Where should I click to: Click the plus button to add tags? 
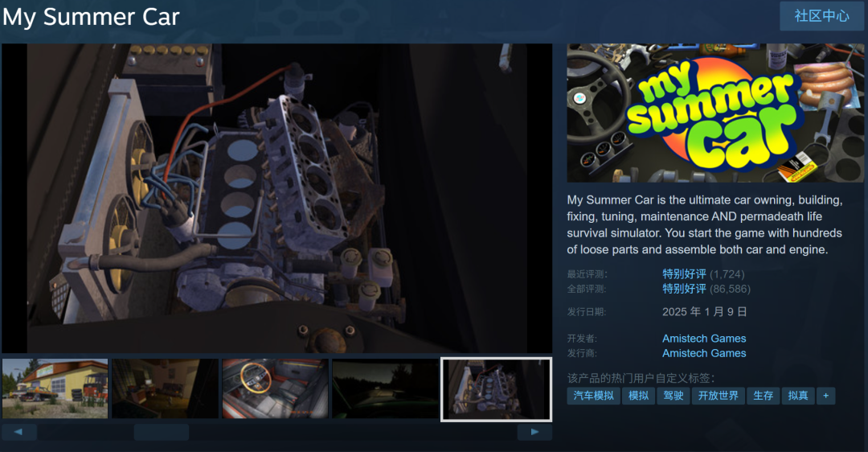click(826, 396)
